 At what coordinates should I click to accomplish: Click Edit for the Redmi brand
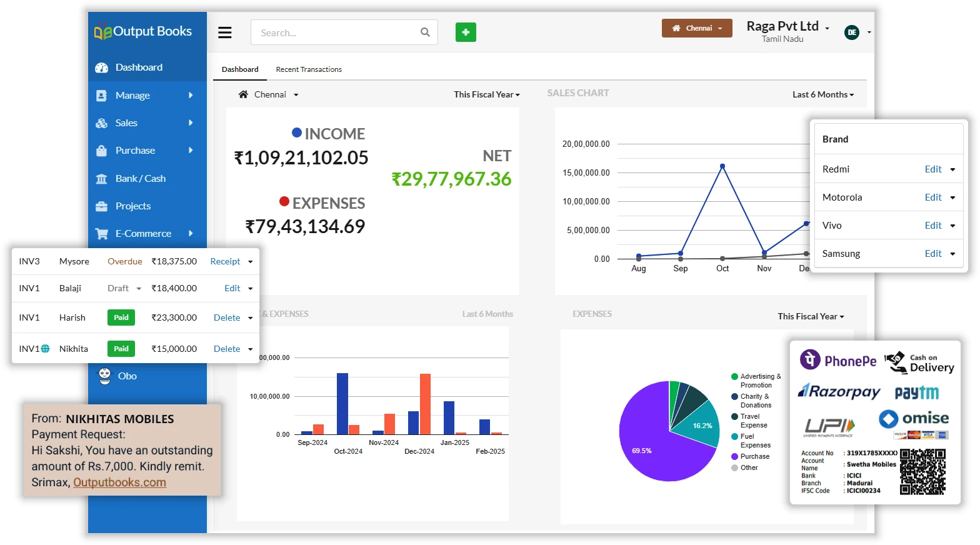coord(933,169)
